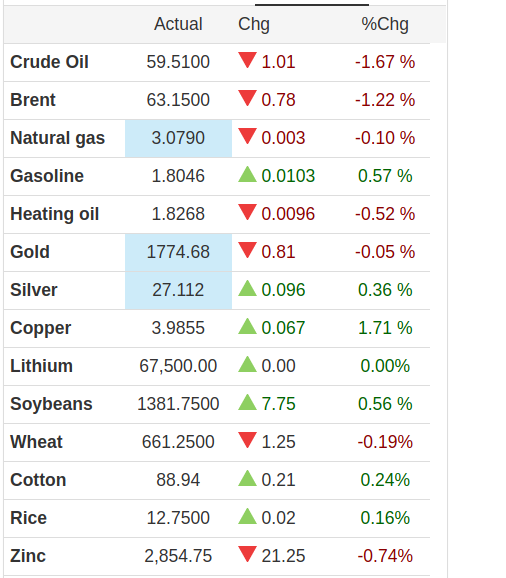Open the Heating oil commodity link

point(55,214)
